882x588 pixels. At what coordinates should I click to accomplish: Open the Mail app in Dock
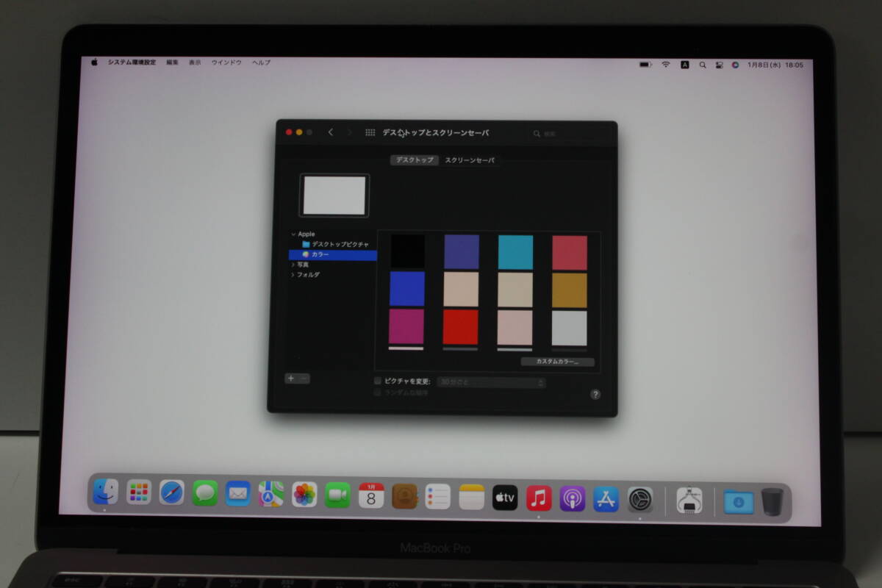pyautogui.click(x=237, y=493)
